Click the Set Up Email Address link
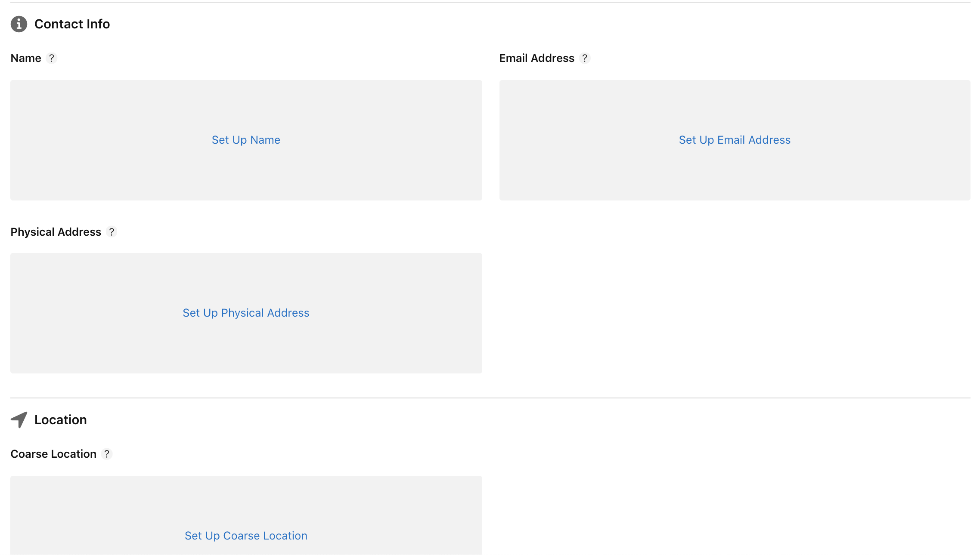Image resolution: width=980 pixels, height=555 pixels. click(x=735, y=140)
